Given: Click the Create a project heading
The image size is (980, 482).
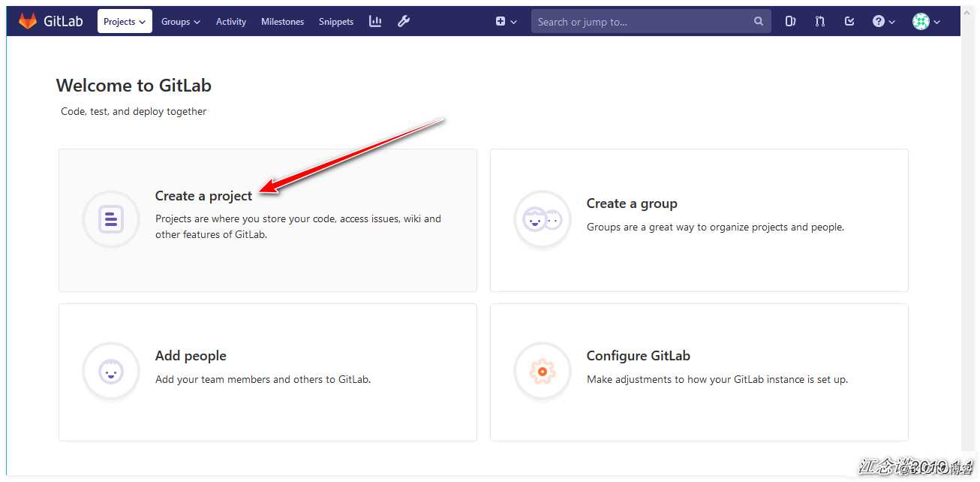Looking at the screenshot, I should [204, 196].
